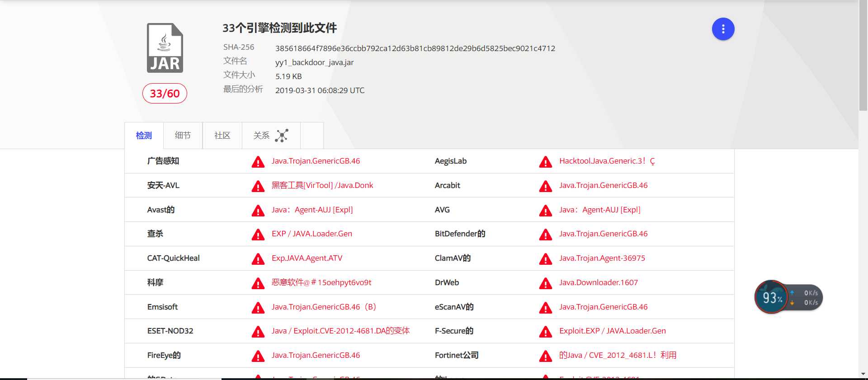Click the CAT-QuickHeal engine name
The image size is (868, 380).
[174, 258]
